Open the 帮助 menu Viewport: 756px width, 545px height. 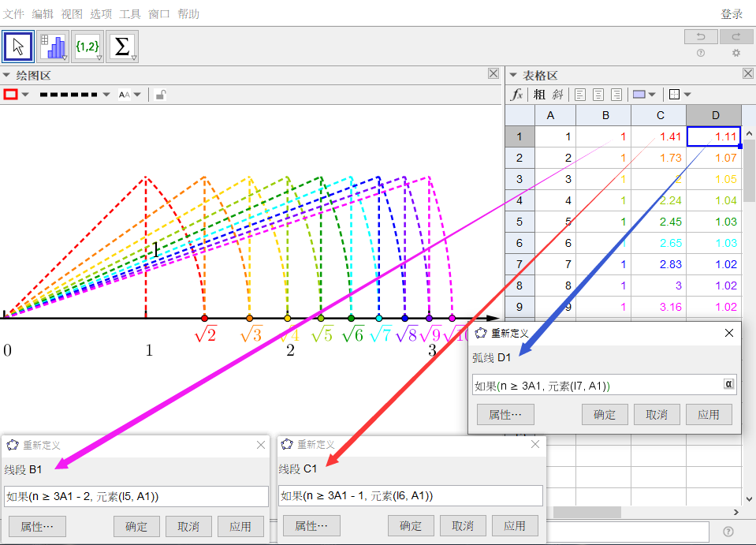pyautogui.click(x=188, y=14)
